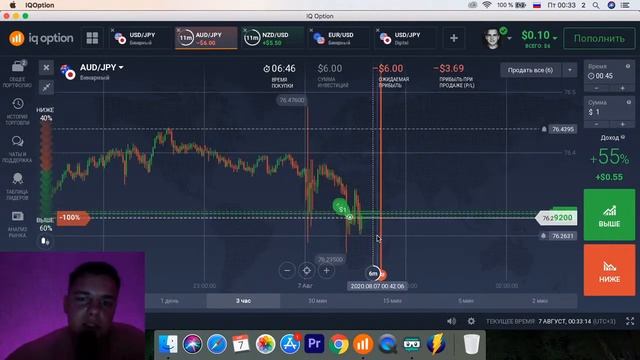640x360 pixels.
Task: Select the 30 min timeframe tab
Action: click(318, 301)
